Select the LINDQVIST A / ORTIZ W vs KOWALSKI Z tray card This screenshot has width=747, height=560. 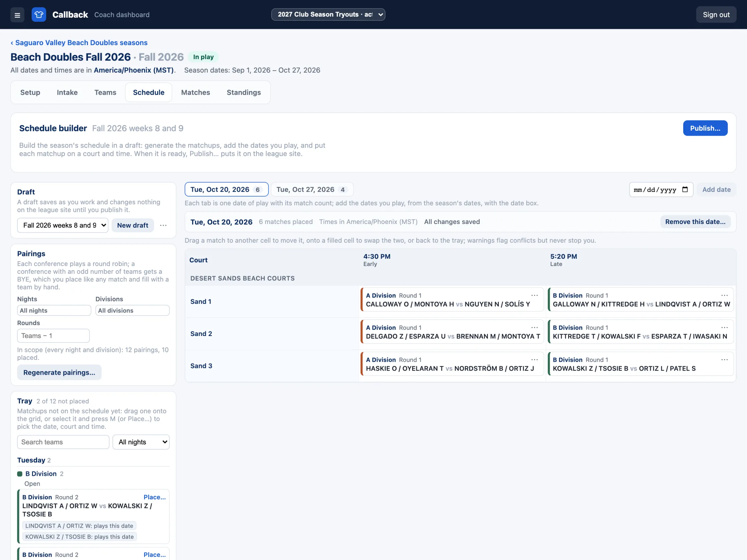point(93,516)
